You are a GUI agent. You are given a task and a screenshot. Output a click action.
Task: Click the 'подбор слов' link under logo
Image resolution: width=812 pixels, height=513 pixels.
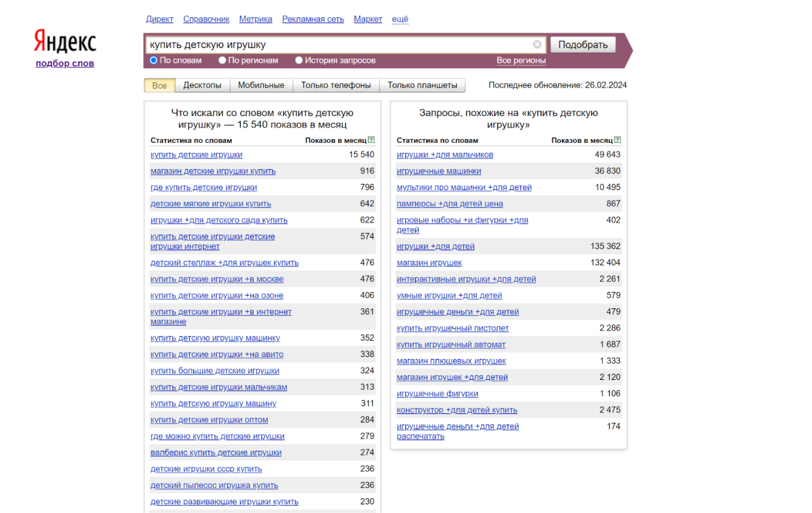64,63
